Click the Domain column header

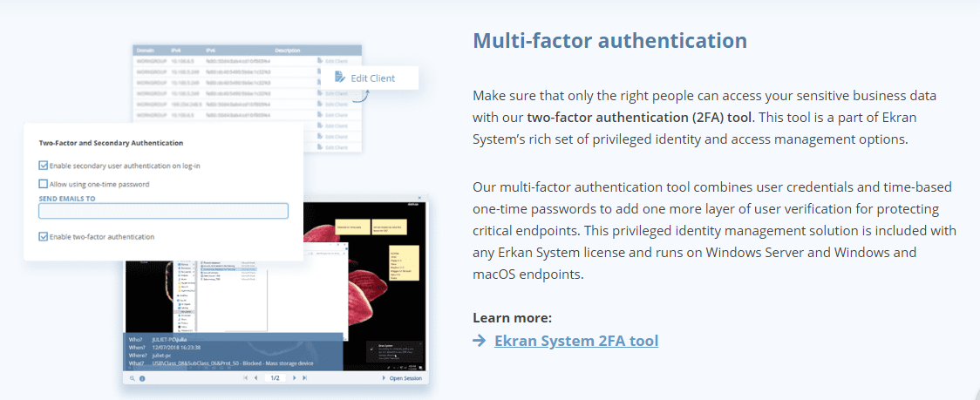pos(145,50)
